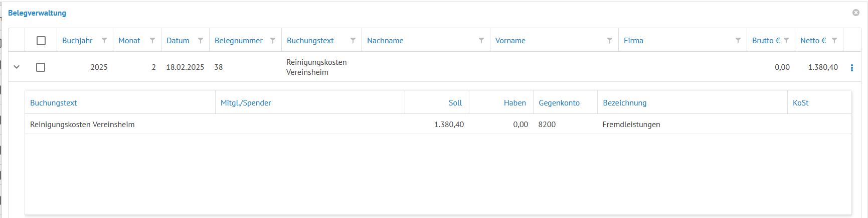Open filter for Firma column
Viewport: 868px width, 218px height.
coord(738,41)
